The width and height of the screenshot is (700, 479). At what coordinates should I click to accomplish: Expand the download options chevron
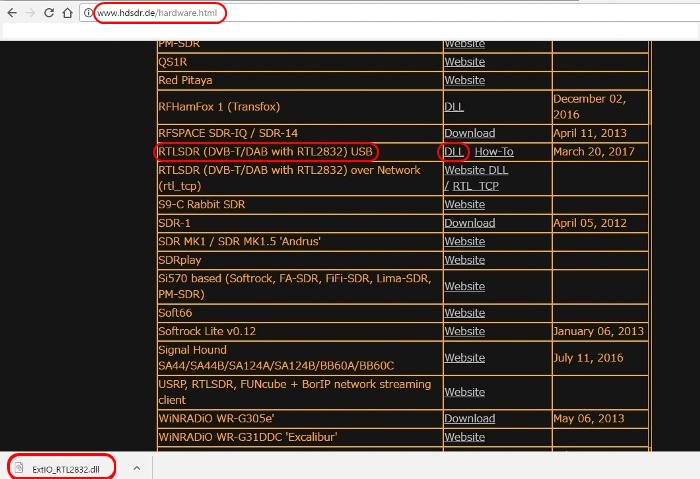tap(137, 468)
